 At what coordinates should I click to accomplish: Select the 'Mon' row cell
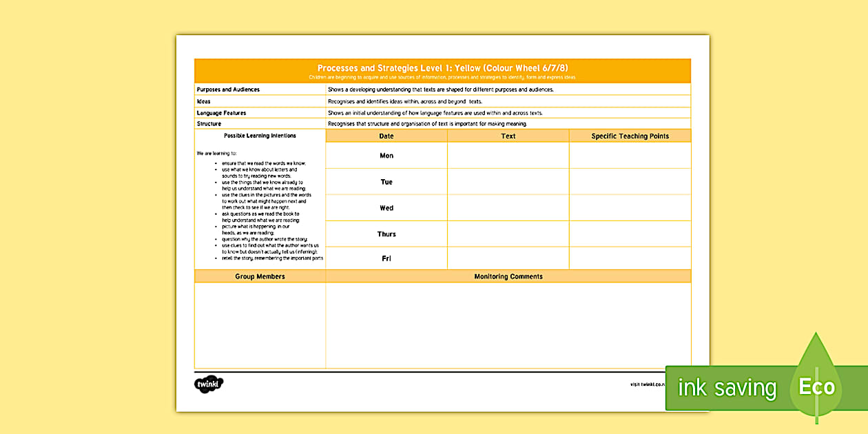pos(386,155)
